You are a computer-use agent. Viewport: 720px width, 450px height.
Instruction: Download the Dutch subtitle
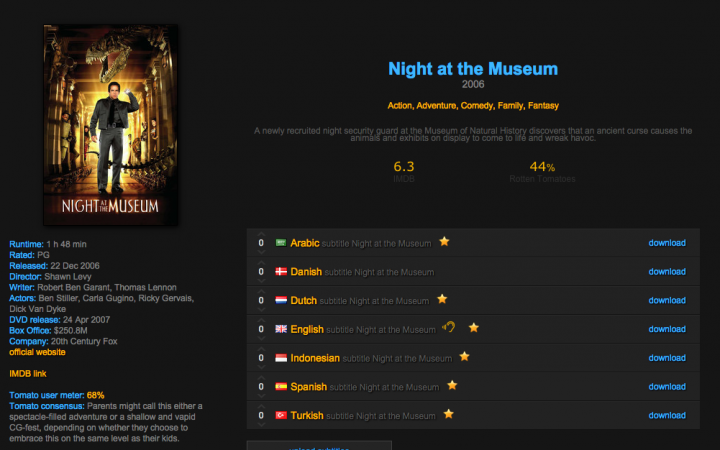667,300
